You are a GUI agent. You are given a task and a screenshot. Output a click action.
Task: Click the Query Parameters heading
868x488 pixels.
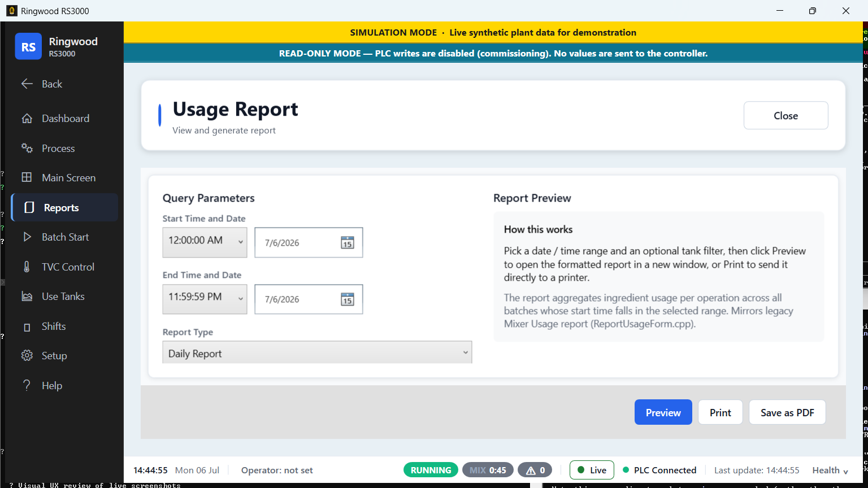coord(209,198)
